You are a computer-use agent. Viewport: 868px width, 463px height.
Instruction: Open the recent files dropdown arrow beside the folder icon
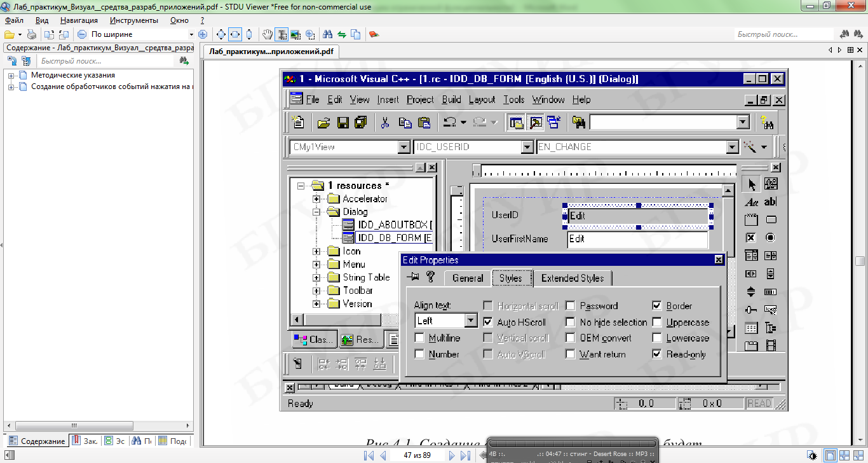point(20,34)
